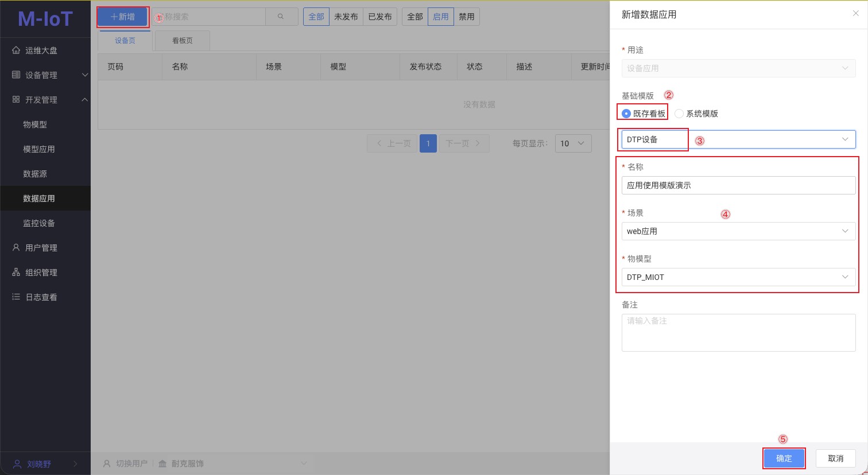Click the 确定 confirm button
The height and width of the screenshot is (475, 868).
[784, 458]
